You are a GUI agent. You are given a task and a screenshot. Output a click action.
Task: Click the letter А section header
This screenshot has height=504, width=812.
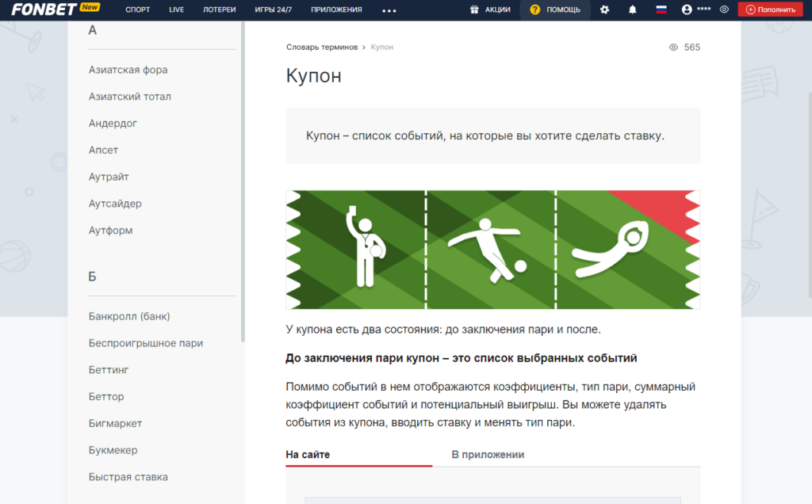[x=92, y=31]
